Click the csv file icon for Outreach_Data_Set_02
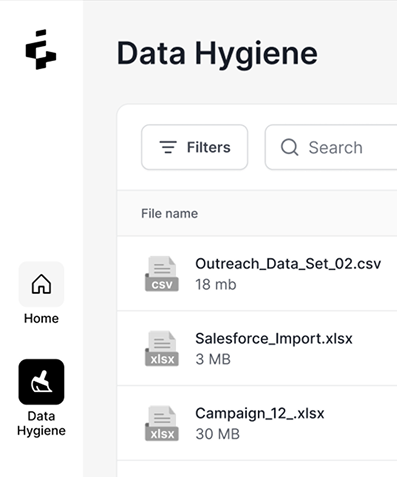The height and width of the screenshot is (477, 397). tap(162, 274)
